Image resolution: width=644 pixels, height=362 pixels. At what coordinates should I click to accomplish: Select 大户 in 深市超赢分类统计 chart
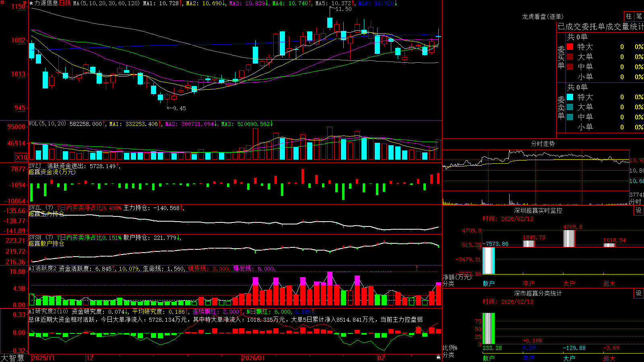click(569, 358)
